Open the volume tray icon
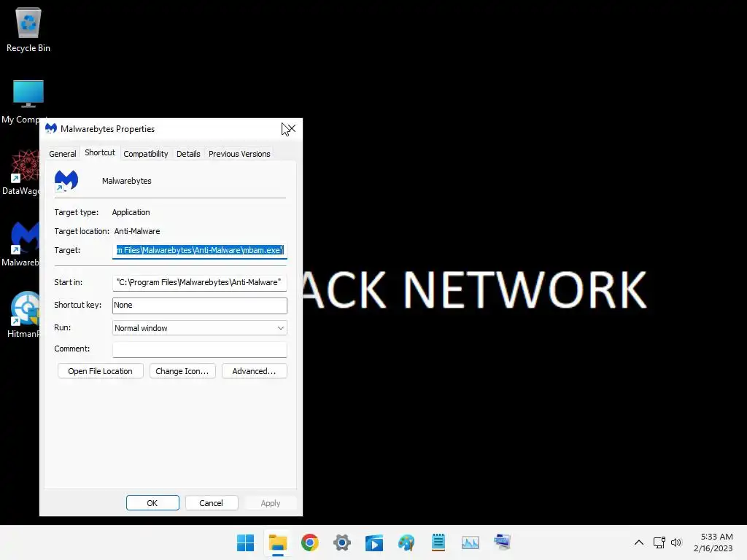The image size is (747, 560). [x=676, y=542]
